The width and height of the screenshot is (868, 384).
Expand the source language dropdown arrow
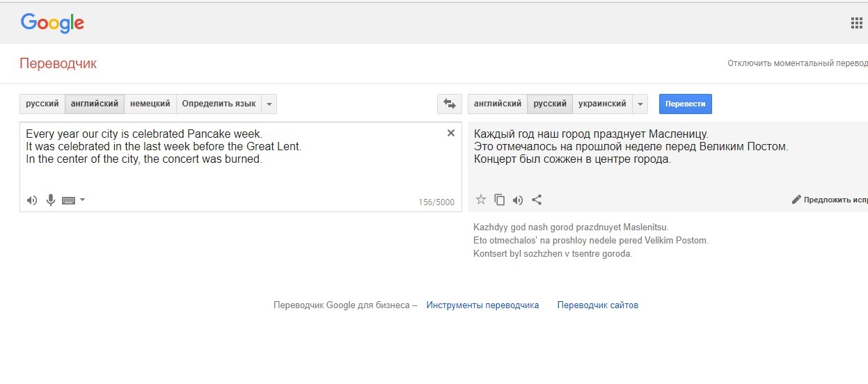[x=269, y=104]
